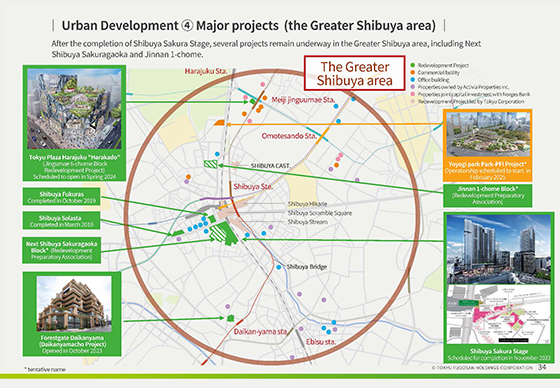
Task: Click the green Redevelopment Project legend dot
Action: pos(412,65)
